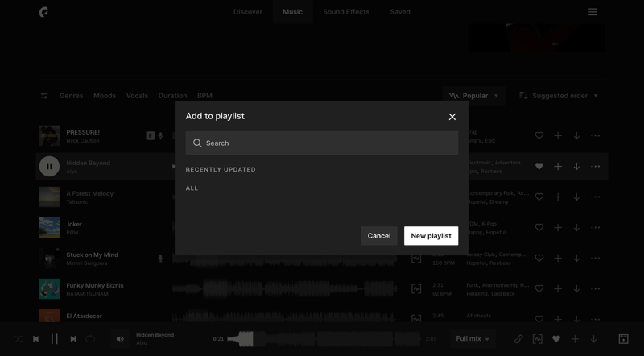This screenshot has width=644, height=356.
Task: Add PRESSURE! to a playlist
Action: [x=558, y=135]
